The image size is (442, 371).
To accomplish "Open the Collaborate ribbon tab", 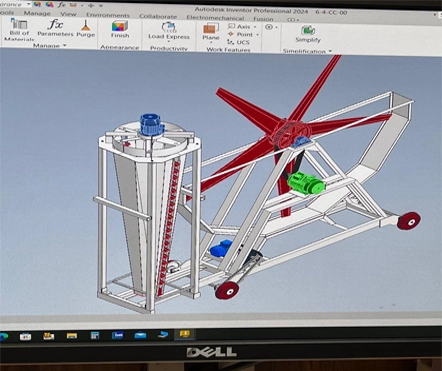I will (158, 16).
